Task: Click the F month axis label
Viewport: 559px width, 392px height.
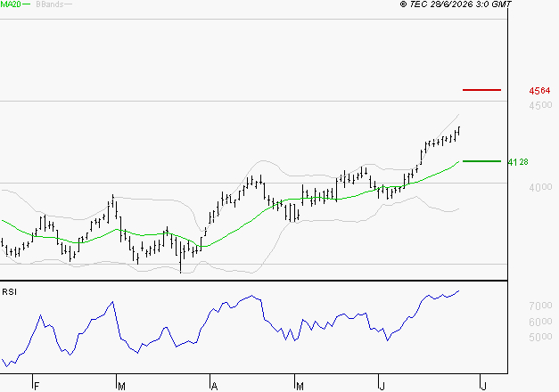Action: [x=37, y=387]
